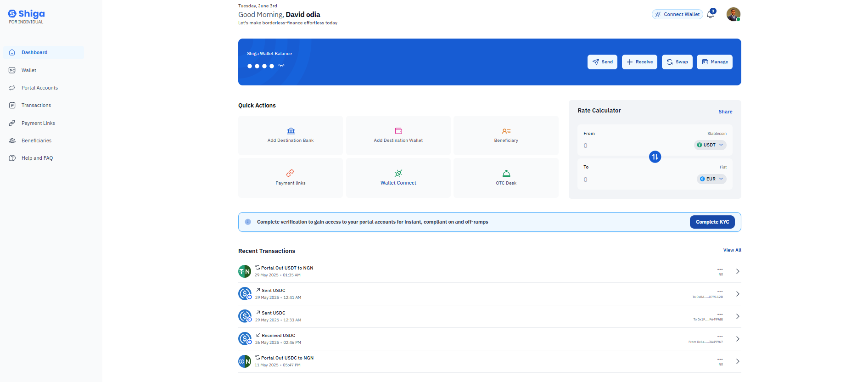
Task: Open Dashboard in the sidebar
Action: pos(44,52)
